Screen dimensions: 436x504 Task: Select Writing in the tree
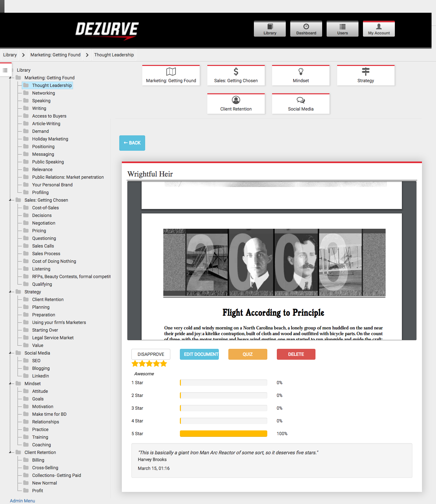pos(39,108)
